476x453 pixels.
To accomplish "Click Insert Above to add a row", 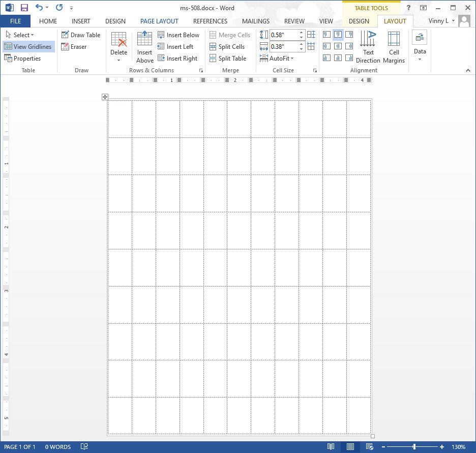I will (x=144, y=46).
